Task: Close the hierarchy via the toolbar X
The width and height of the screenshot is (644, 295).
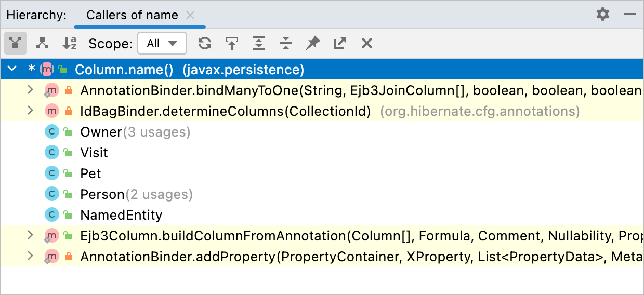Action: [367, 44]
